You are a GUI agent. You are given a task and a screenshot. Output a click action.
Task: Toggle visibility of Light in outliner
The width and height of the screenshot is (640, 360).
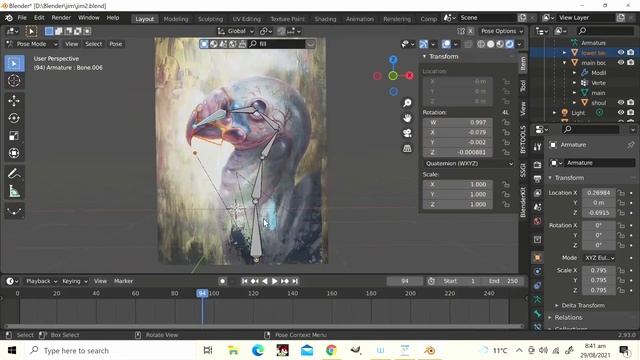(621, 112)
